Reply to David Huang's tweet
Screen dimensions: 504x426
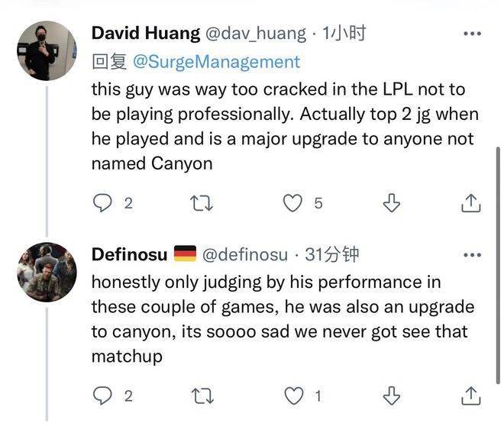click(x=102, y=203)
